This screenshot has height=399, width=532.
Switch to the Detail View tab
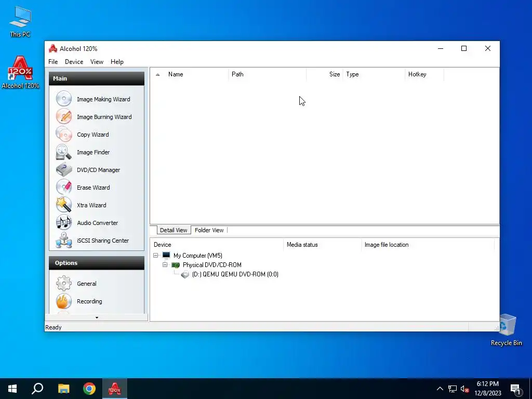pos(174,230)
